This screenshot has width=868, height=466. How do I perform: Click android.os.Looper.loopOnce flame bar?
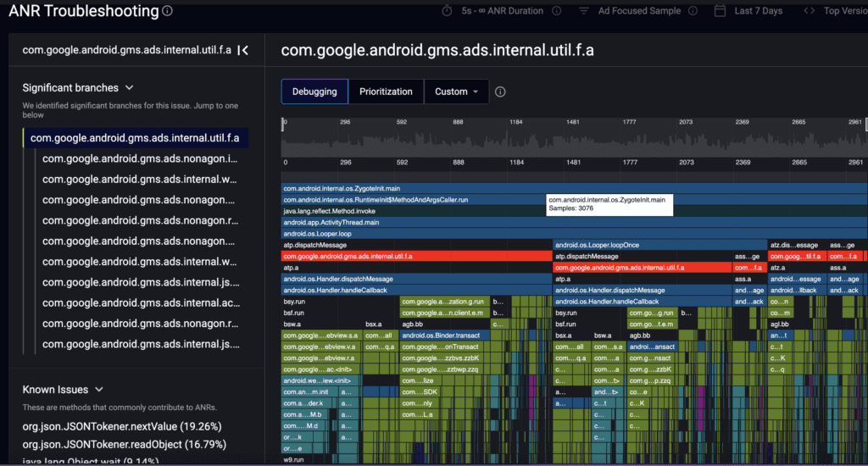(659, 245)
